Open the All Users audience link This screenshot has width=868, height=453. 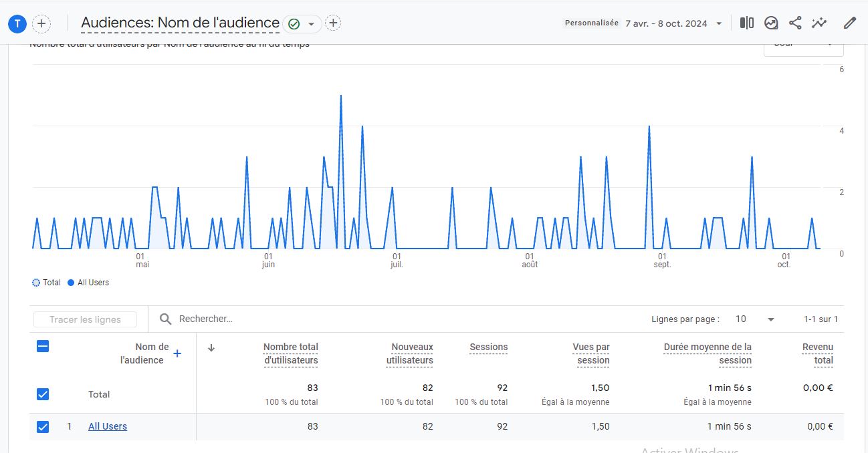(x=108, y=426)
